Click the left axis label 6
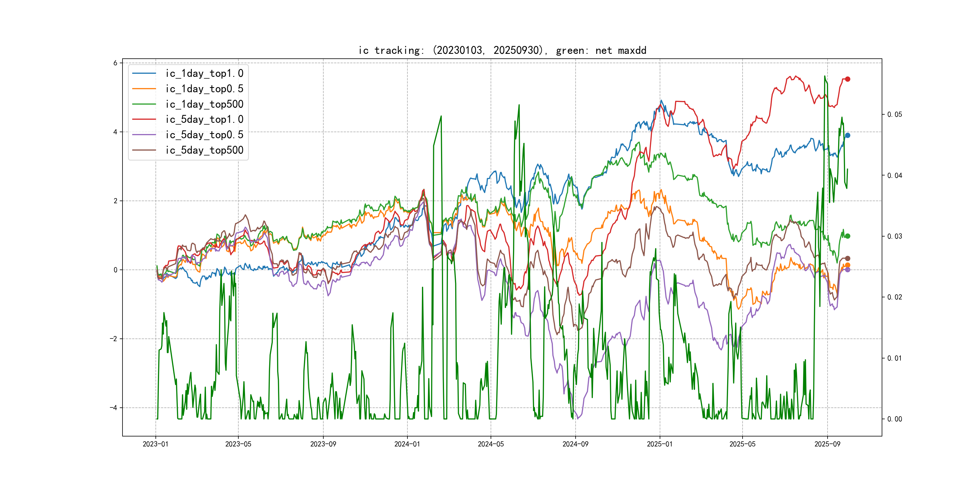This screenshot has height=490, width=980. [115, 63]
